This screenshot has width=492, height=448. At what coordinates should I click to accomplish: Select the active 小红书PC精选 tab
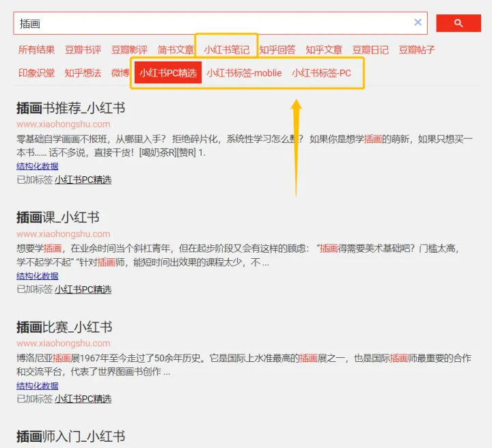tap(168, 72)
